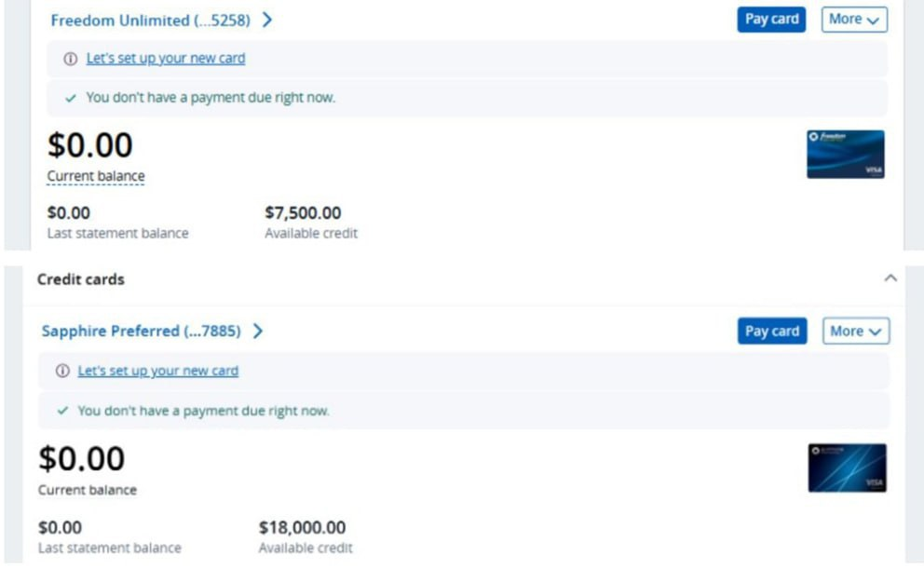
Task: Click the arrow beside Freedom Unlimited (...5258)
Action: 267,20
